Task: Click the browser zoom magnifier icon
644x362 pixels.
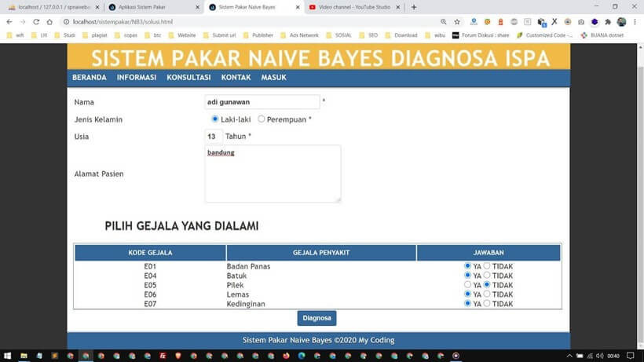Action: (444, 22)
